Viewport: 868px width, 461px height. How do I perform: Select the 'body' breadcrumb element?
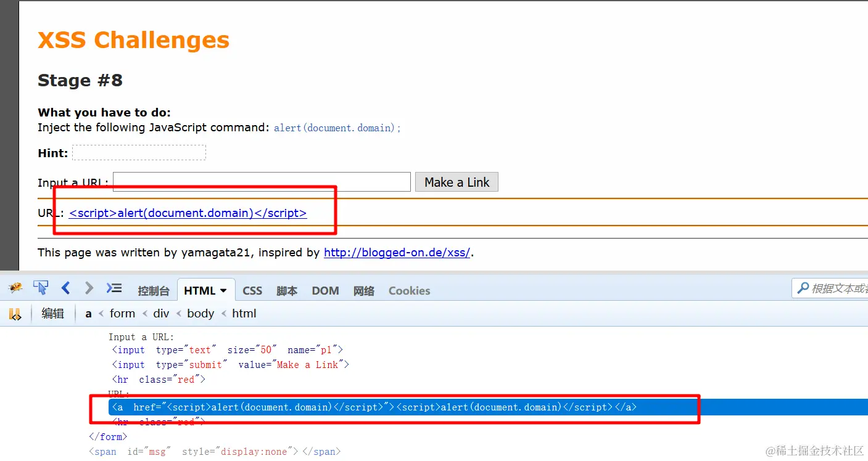[200, 314]
